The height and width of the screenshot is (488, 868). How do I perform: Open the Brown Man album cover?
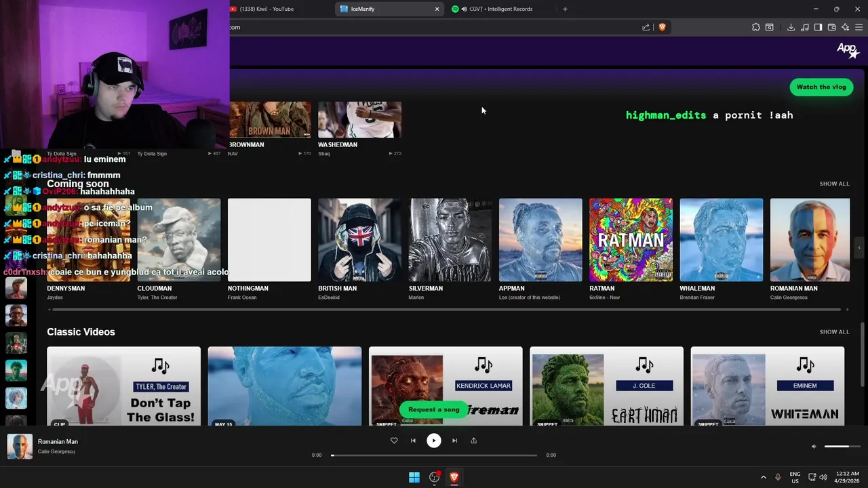pyautogui.click(x=270, y=119)
